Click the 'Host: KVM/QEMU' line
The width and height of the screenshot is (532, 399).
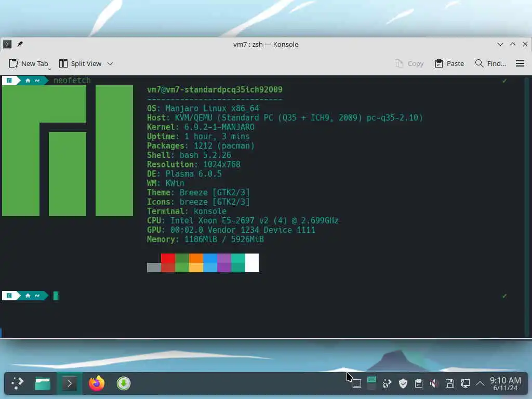[285, 118]
